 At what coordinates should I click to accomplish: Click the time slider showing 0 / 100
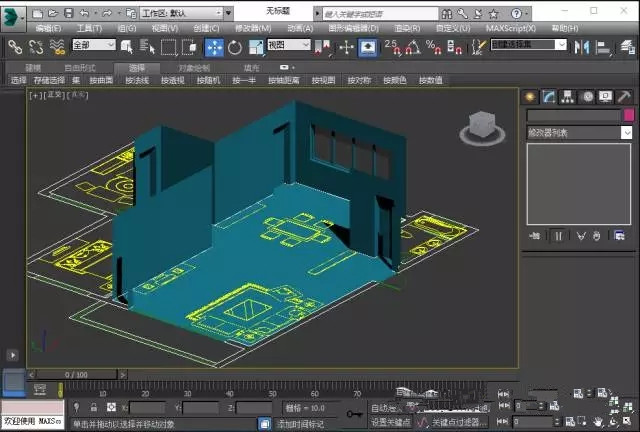76,374
